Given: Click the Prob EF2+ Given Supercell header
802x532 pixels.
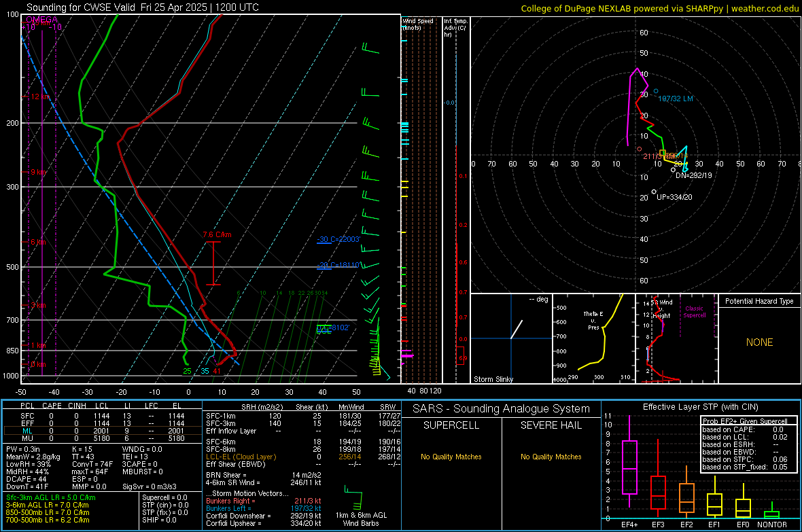Looking at the screenshot, I should click(x=745, y=421).
